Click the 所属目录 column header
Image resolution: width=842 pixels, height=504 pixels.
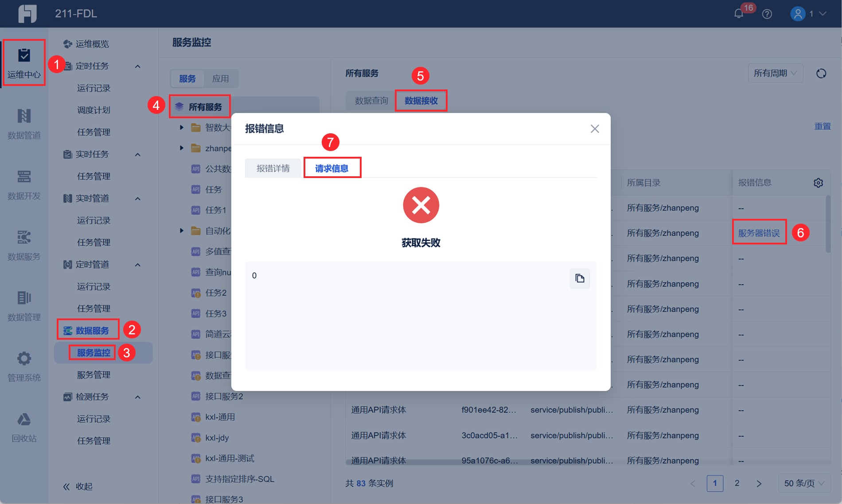click(643, 183)
